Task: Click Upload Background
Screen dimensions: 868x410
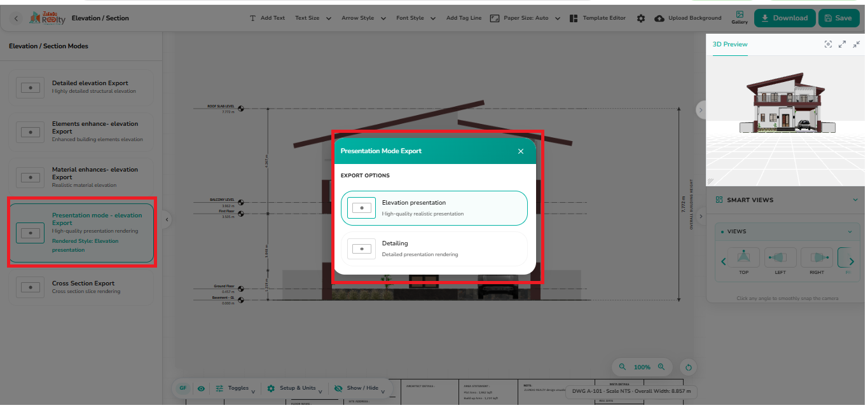Action: pyautogui.click(x=688, y=18)
